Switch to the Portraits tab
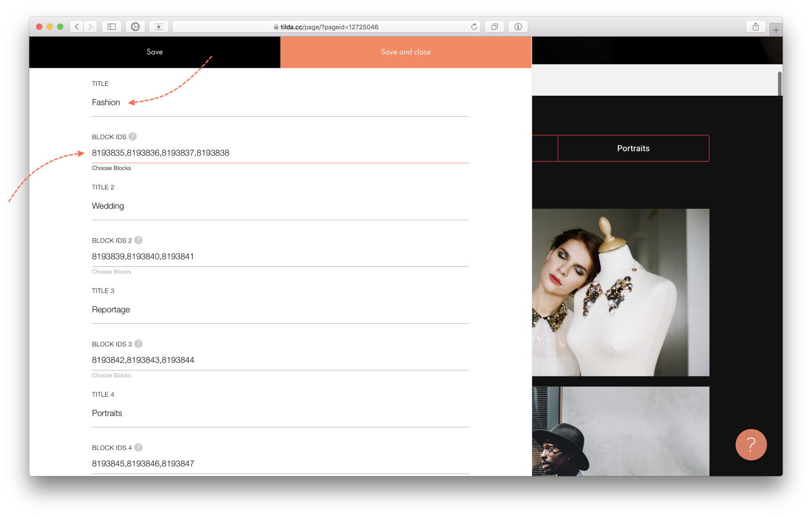This screenshot has width=812, height=518. [633, 148]
